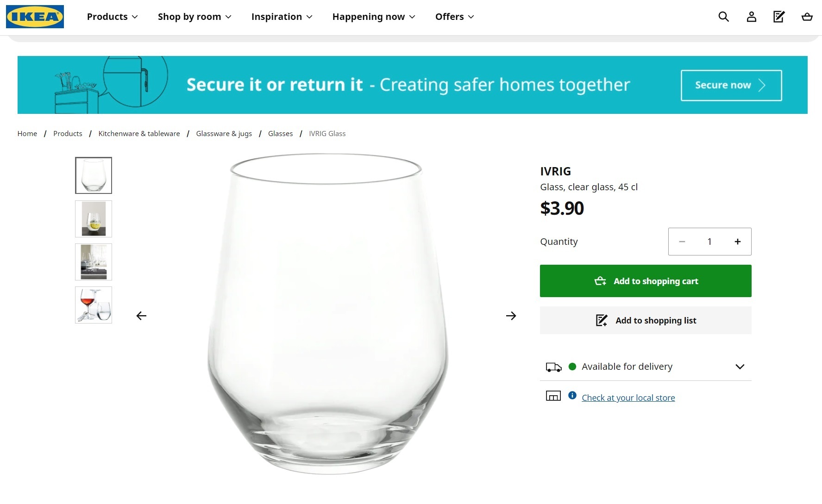The width and height of the screenshot is (822, 504).
Task: Click the search magnifier icon
Action: point(723,17)
